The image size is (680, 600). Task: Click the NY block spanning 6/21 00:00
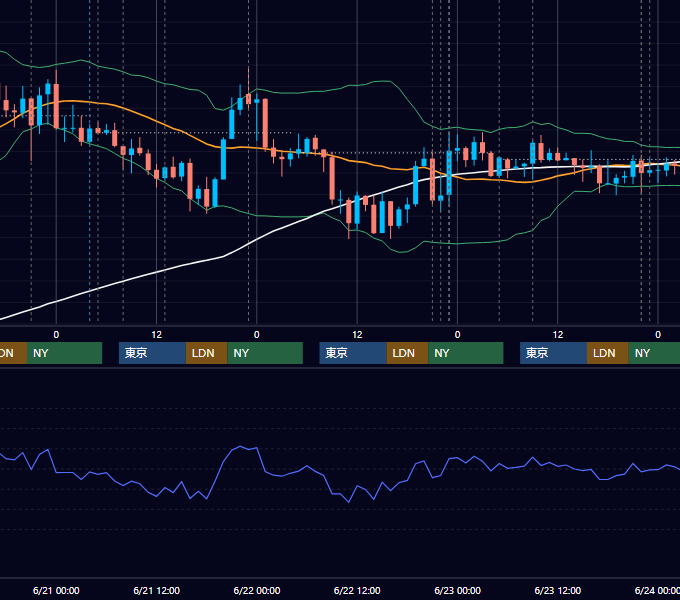pos(64,353)
